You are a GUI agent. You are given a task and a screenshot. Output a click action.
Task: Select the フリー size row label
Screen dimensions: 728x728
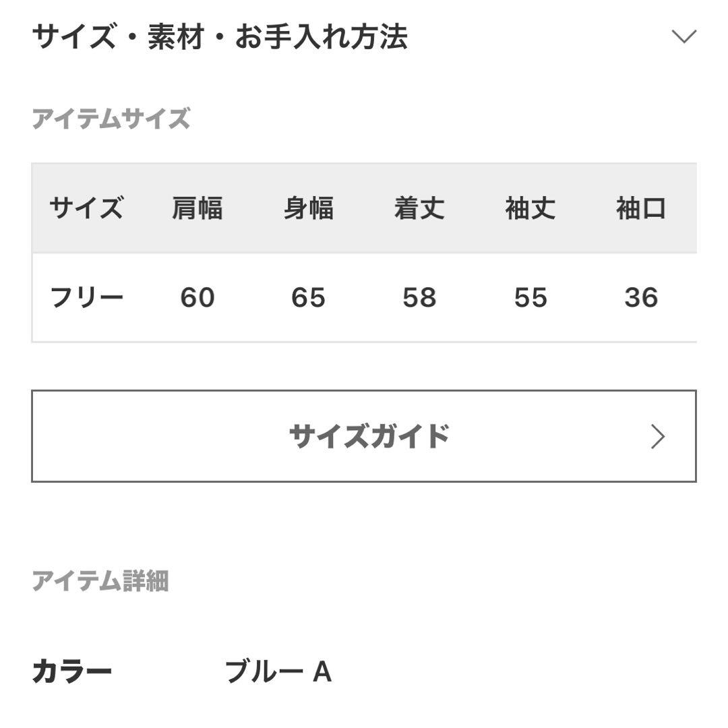point(87,297)
